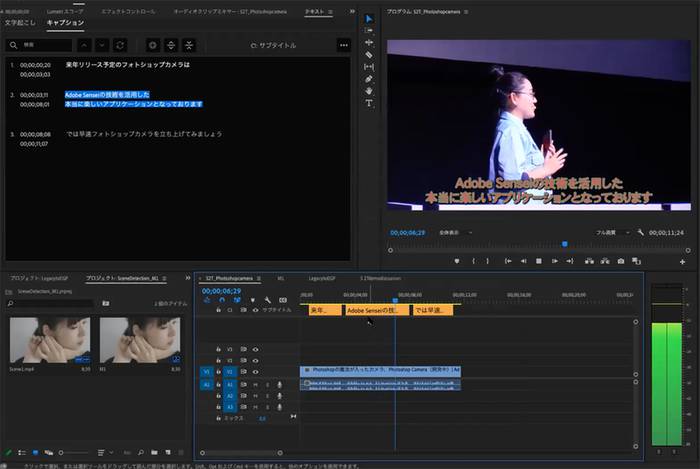The height and width of the screenshot is (469, 700).
Task: Step back one frame in Program monitor
Action: tap(524, 261)
